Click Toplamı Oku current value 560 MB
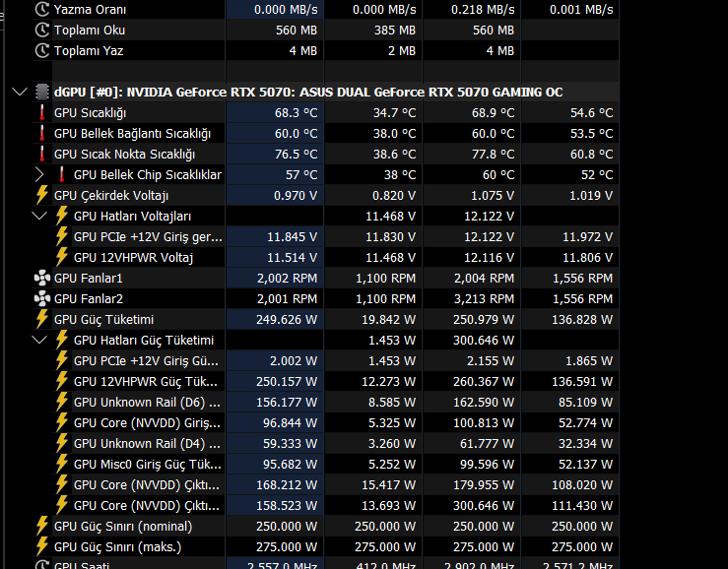The image size is (728, 569). [x=297, y=31]
